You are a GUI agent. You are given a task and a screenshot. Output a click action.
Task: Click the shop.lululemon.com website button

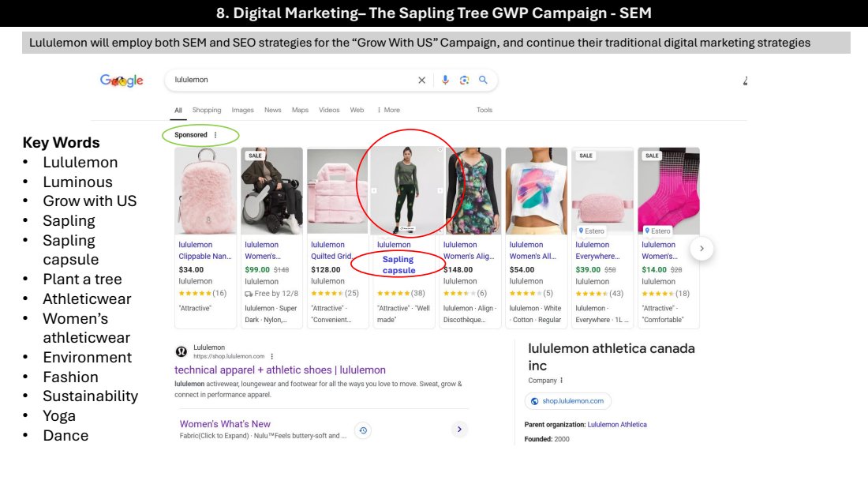[x=567, y=401]
